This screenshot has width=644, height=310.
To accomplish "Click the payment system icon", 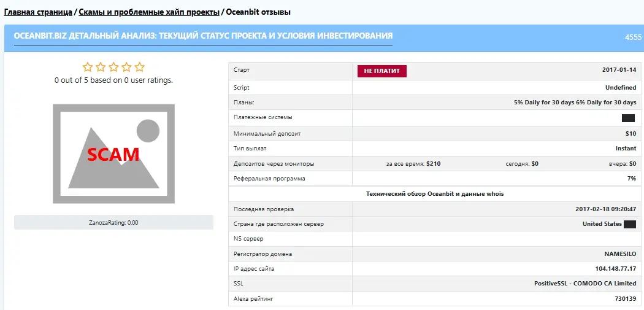I will tap(629, 118).
